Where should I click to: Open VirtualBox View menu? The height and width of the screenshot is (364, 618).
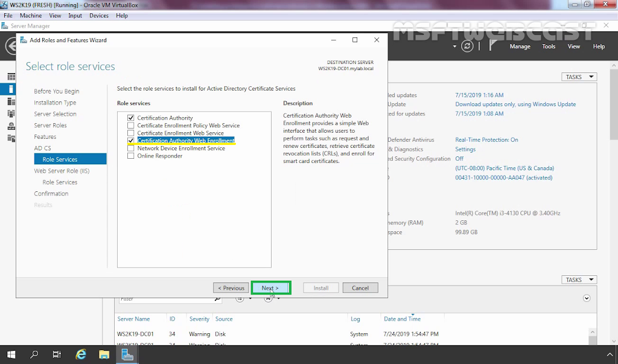click(x=55, y=15)
